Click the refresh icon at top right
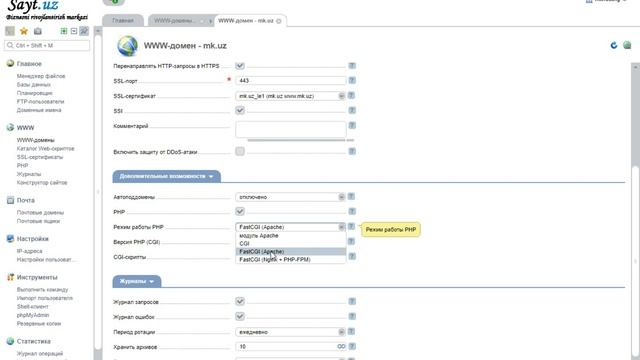 point(614,45)
